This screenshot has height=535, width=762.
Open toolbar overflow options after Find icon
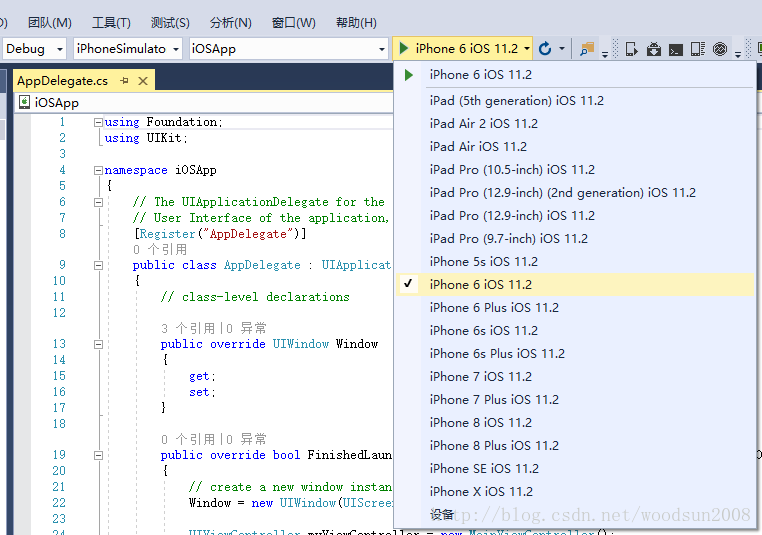tap(605, 54)
